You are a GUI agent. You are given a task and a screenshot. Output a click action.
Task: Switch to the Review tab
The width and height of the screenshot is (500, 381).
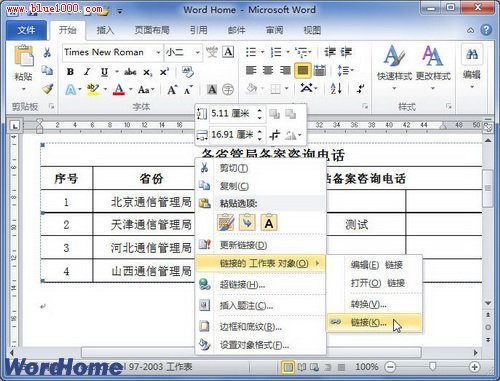(x=274, y=30)
